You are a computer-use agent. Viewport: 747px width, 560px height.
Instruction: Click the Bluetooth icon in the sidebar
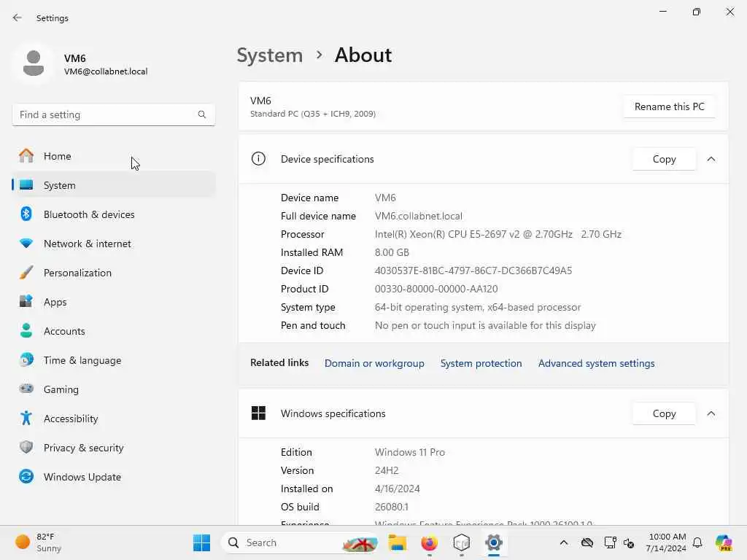coord(26,214)
